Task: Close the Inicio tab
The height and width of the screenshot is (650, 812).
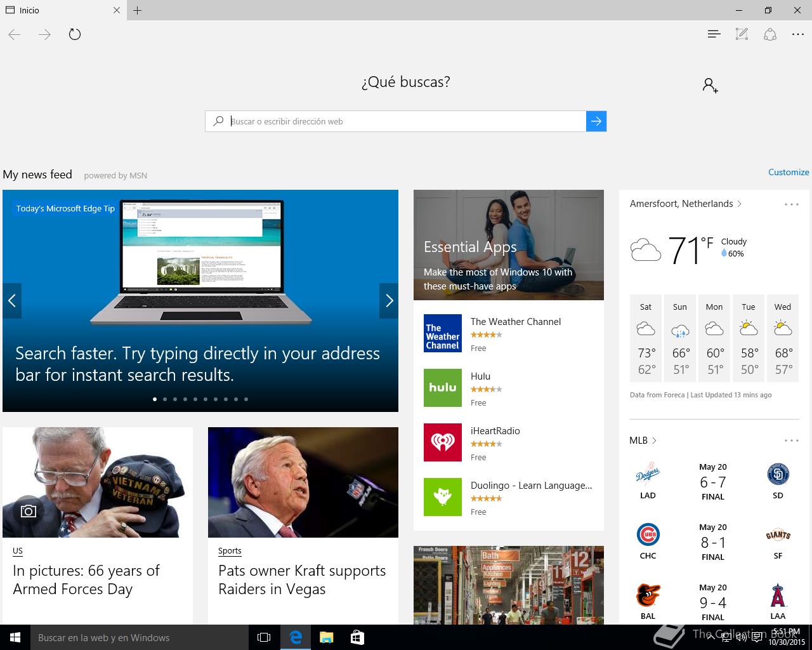Action: pyautogui.click(x=117, y=10)
